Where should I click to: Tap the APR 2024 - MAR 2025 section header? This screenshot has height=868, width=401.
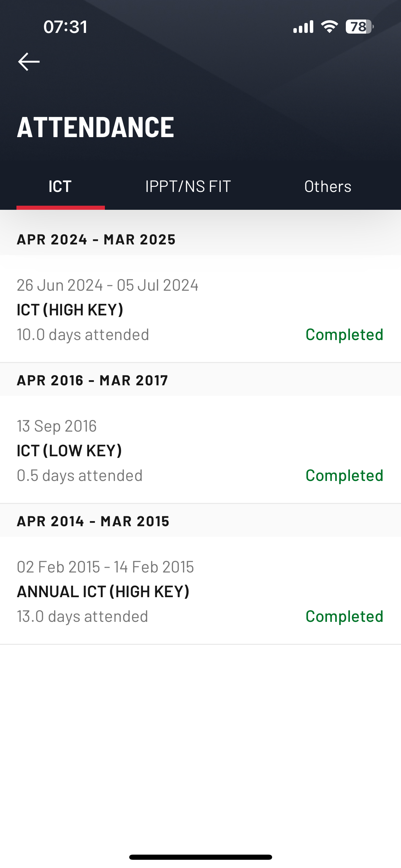[x=96, y=239]
